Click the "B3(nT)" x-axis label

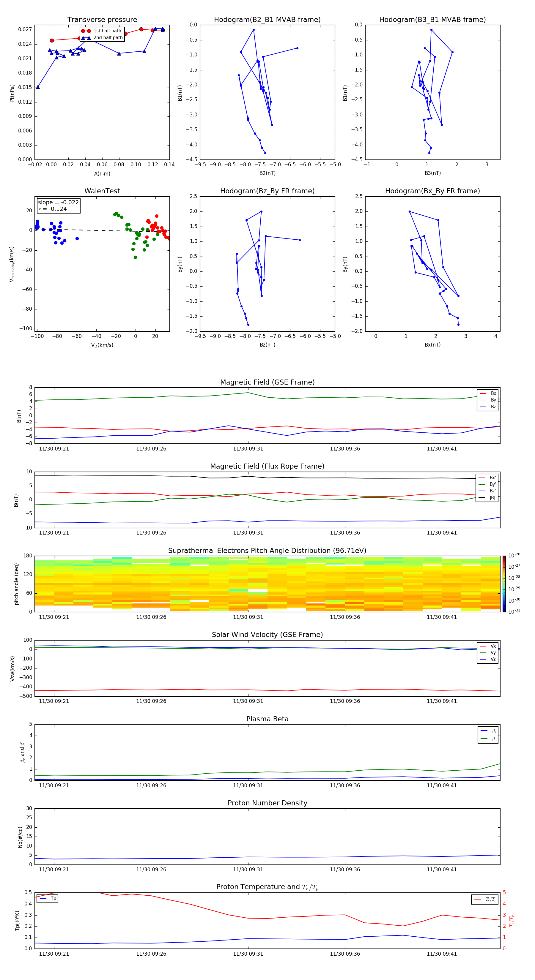tap(432, 173)
